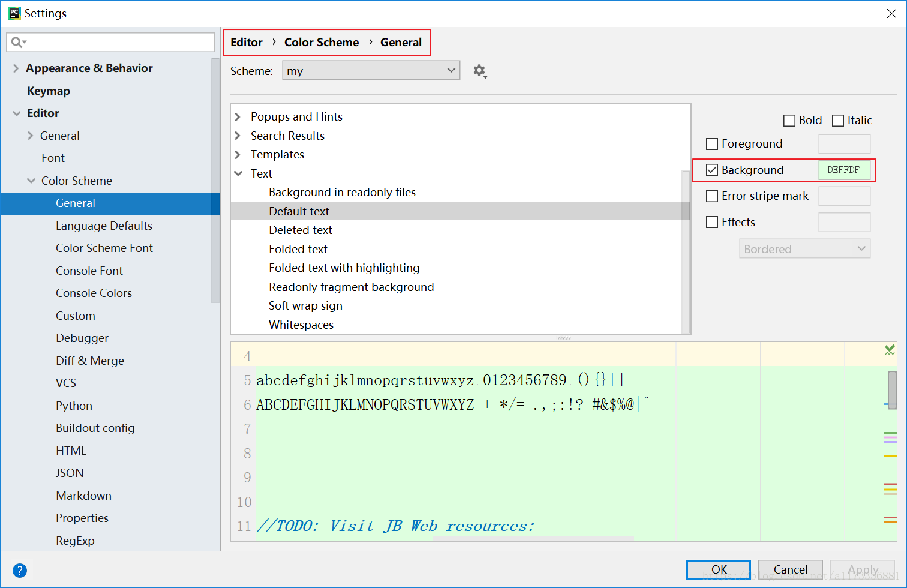Click the PyCharm logo in title bar
Viewport: 907px width, 588px height.
(x=14, y=13)
